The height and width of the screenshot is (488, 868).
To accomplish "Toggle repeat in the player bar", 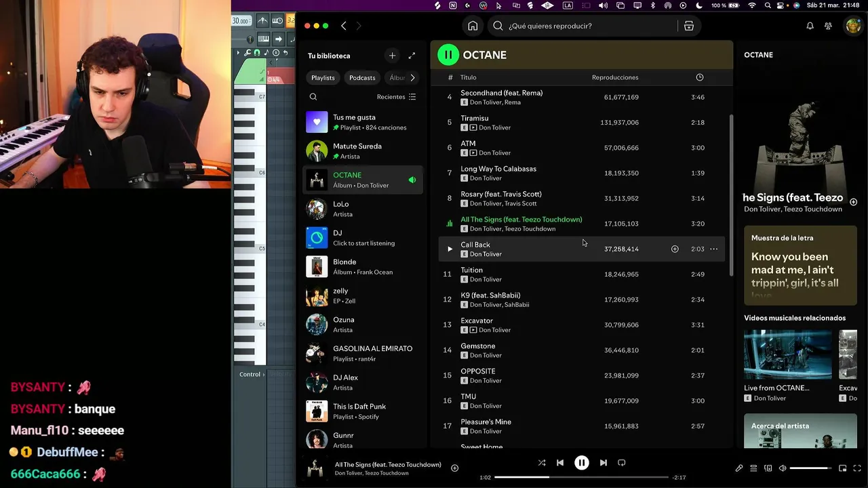I will [x=621, y=463].
